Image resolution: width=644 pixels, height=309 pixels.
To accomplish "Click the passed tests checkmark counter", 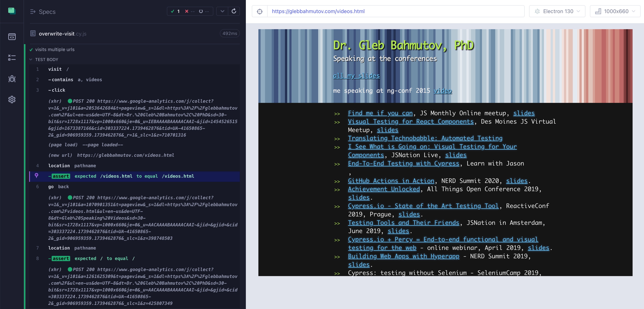I will (x=175, y=11).
